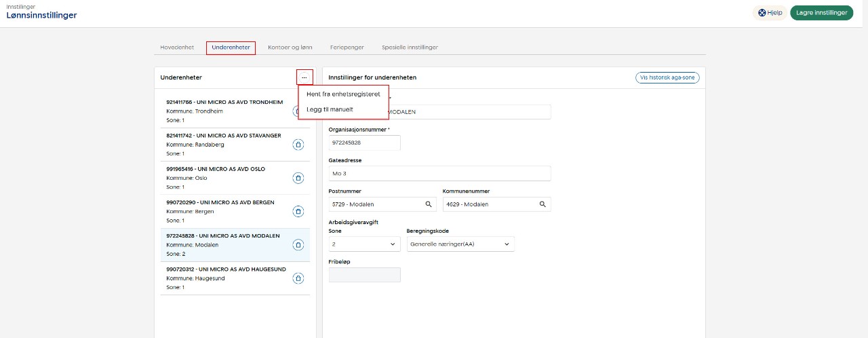
Task: Delete the AVD MODALEN subunit
Action: pyautogui.click(x=298, y=245)
